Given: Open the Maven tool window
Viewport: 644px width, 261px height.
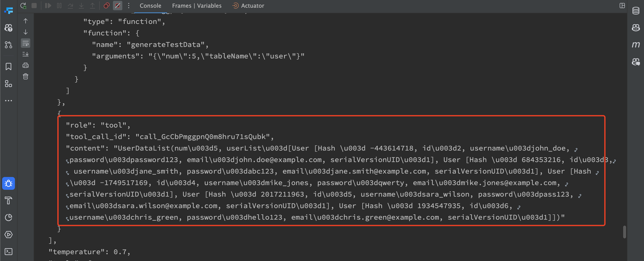Looking at the screenshot, I should [x=636, y=45].
